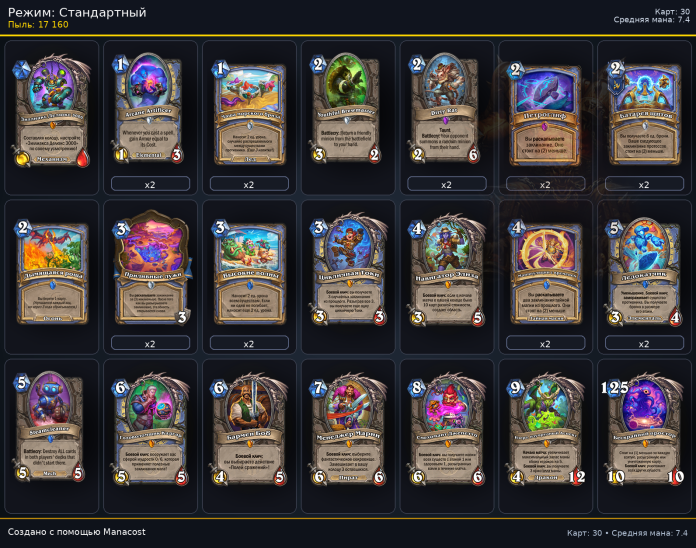
Task: Open the Youthful Brewmaster card
Action: pyautogui.click(x=348, y=109)
